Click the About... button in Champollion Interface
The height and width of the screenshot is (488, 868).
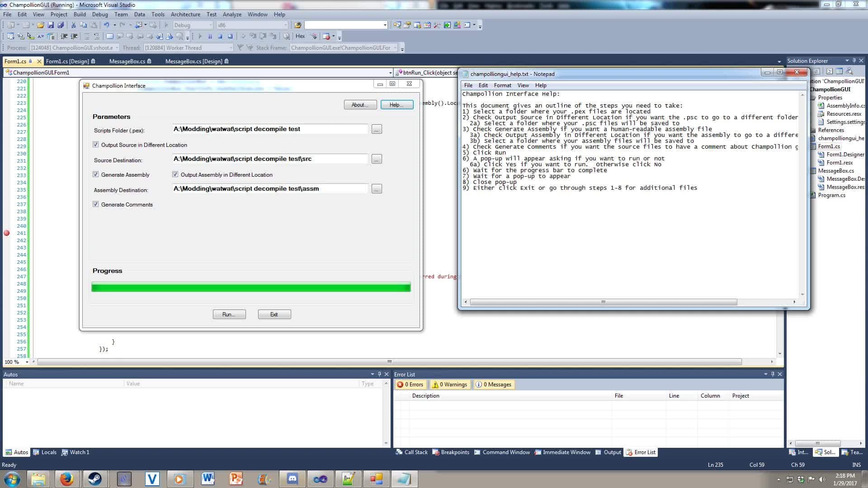point(360,105)
